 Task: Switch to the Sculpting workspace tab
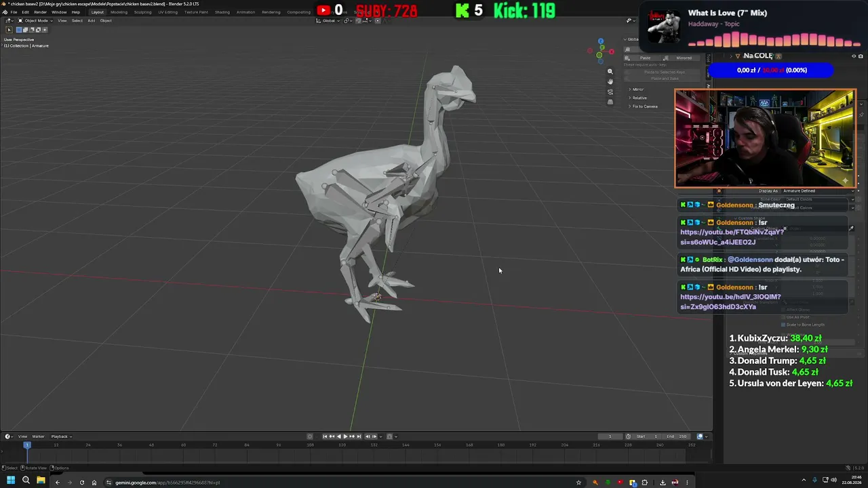pos(143,12)
